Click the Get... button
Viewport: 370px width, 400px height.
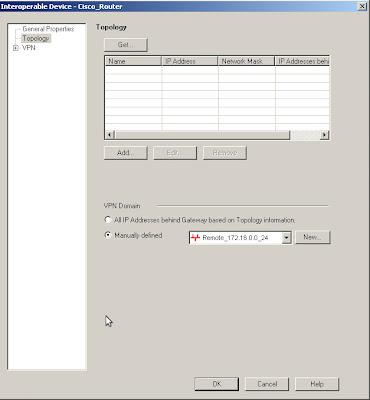tap(126, 45)
